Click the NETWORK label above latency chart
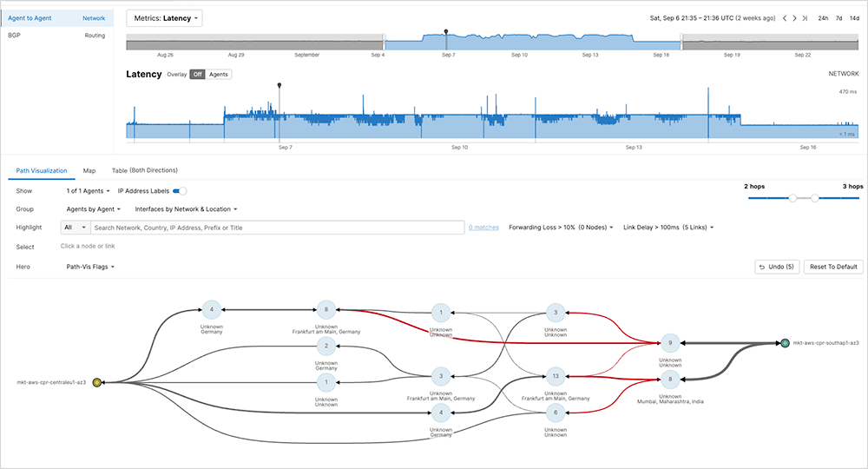The image size is (868, 469). pyautogui.click(x=844, y=74)
